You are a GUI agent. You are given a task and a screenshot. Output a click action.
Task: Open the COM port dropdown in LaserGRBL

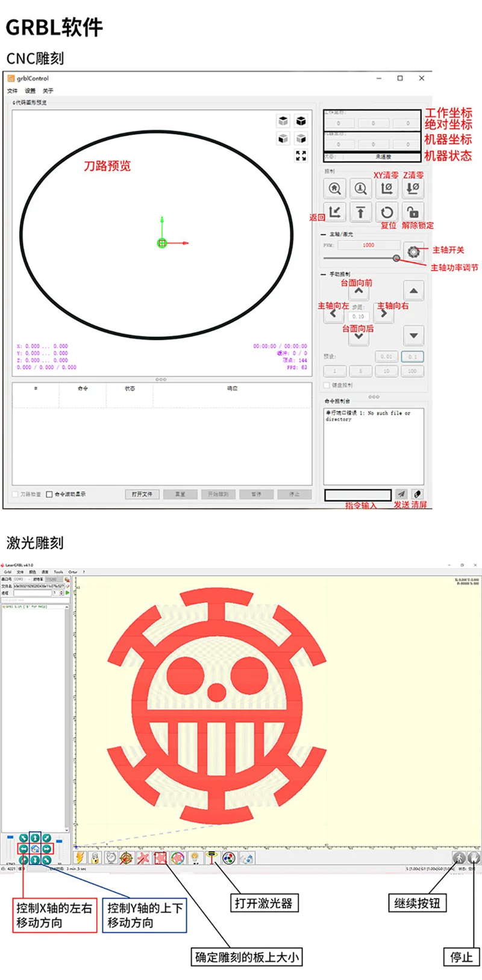click(x=22, y=579)
